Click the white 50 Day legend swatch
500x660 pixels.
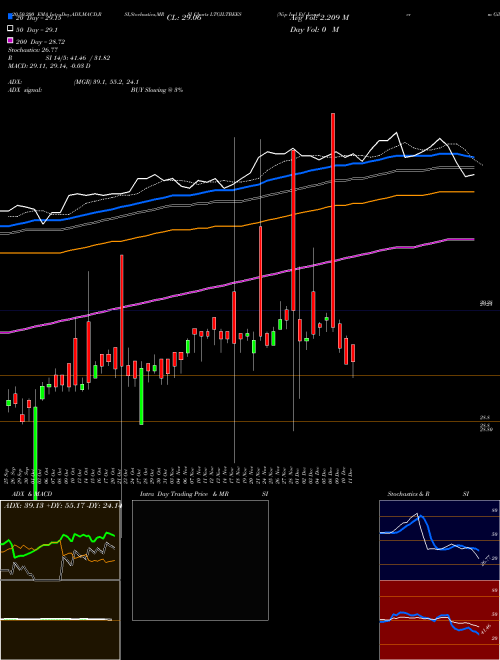[10, 29]
